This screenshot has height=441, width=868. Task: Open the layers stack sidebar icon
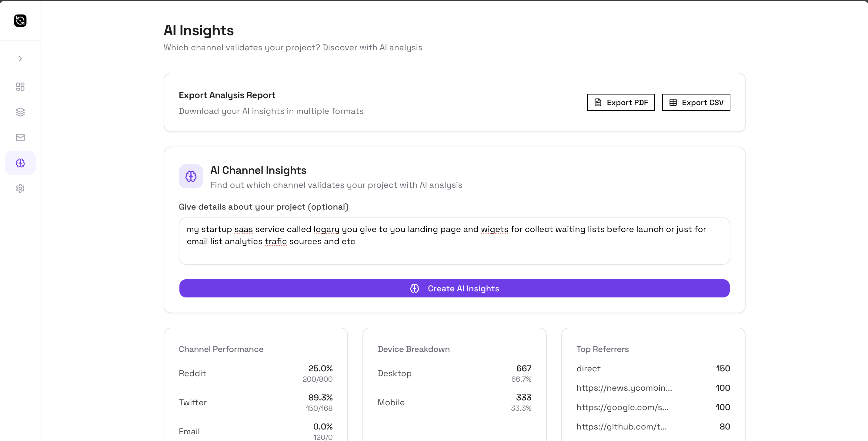(20, 112)
